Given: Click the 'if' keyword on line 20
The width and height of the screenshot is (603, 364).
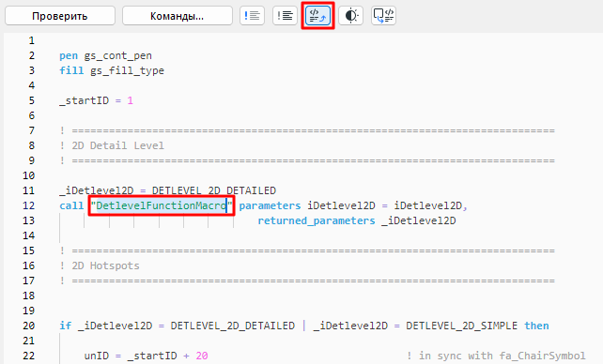Looking at the screenshot, I should tap(66, 326).
